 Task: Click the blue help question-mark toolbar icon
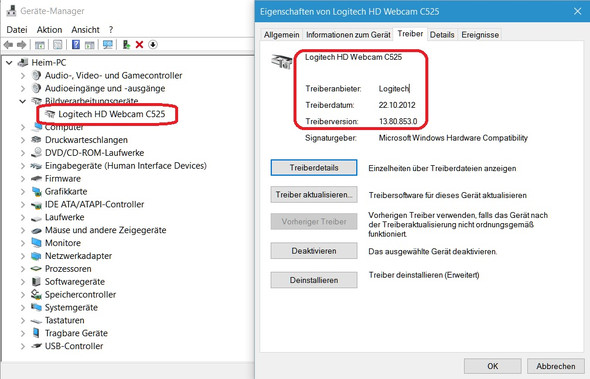point(76,45)
